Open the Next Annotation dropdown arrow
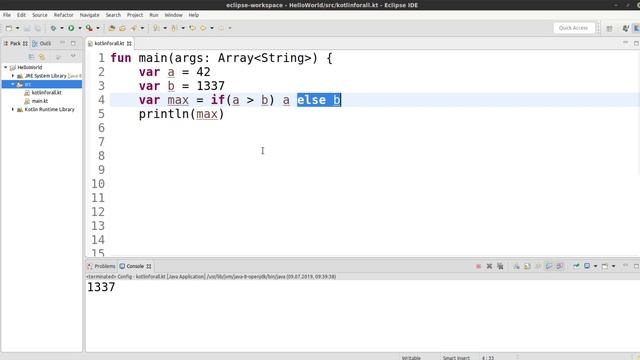Viewport: 640px width, 360px height. (165, 28)
